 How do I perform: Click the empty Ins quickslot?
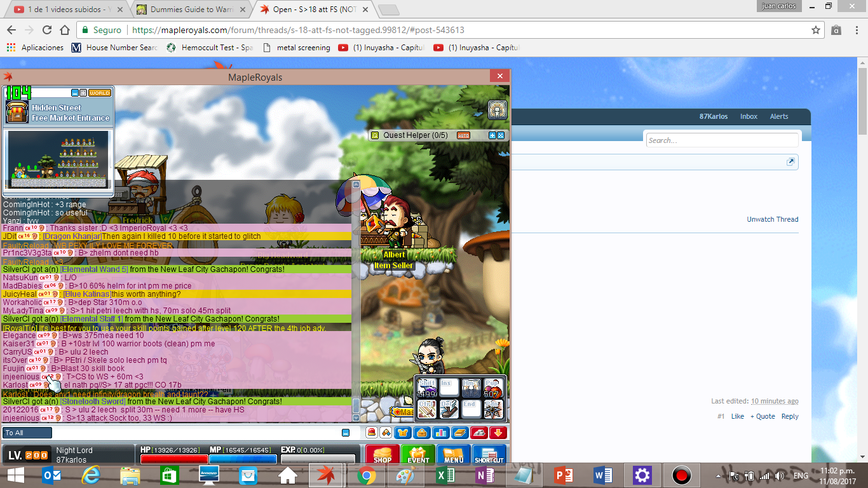(x=449, y=388)
